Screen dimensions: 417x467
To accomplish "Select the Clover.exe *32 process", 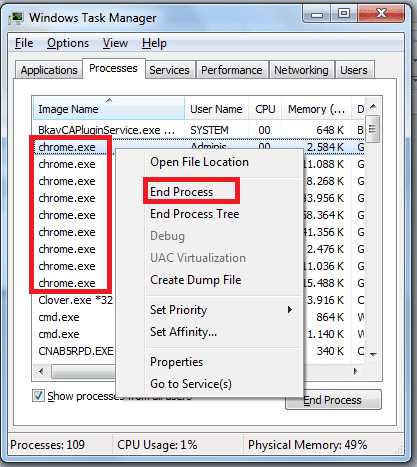I will click(x=76, y=300).
